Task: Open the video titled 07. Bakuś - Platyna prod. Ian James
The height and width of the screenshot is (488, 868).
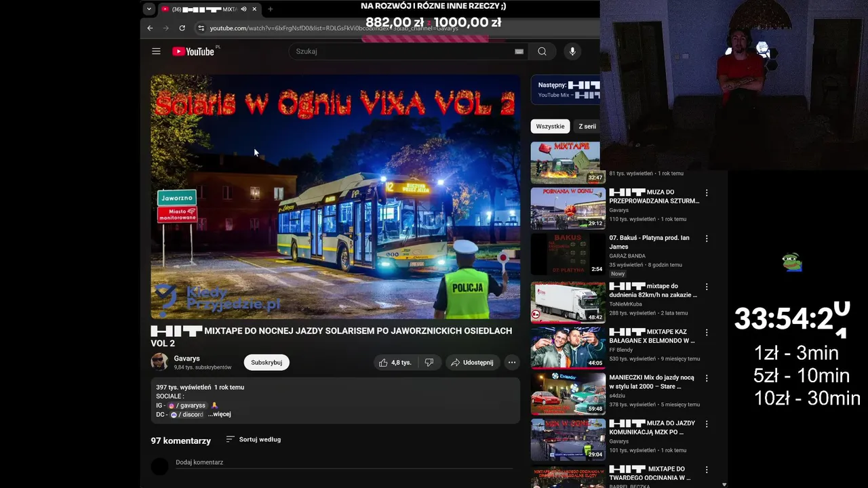Action: pos(649,243)
